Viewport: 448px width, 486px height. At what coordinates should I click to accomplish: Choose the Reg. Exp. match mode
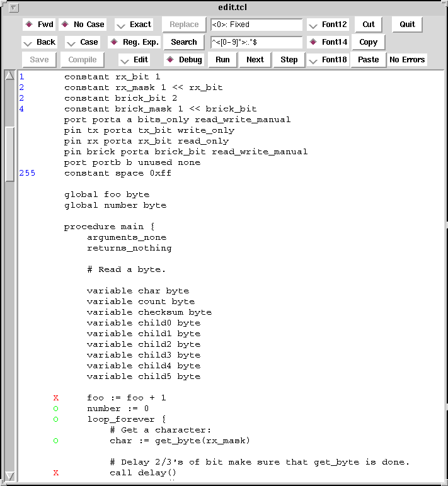(134, 42)
